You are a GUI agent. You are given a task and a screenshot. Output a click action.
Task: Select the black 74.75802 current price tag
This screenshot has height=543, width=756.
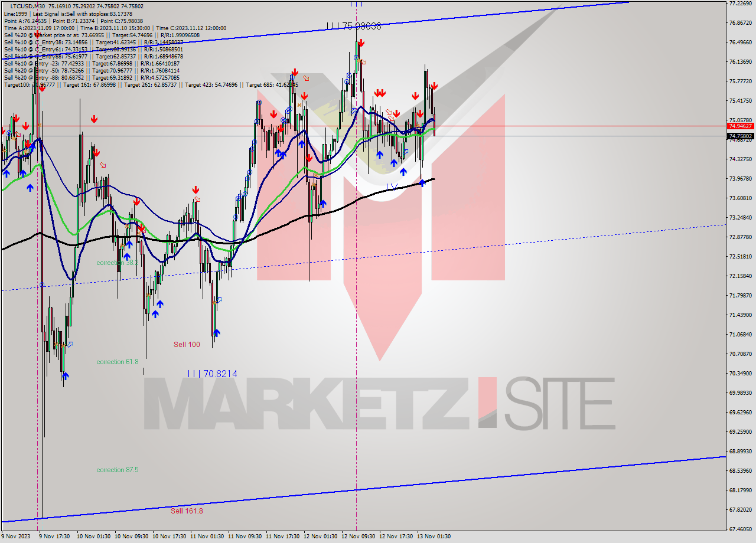click(x=741, y=136)
